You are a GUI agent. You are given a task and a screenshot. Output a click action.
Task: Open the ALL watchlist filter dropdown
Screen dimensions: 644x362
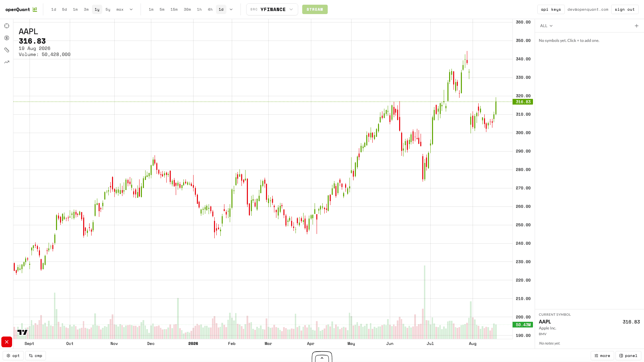point(546,26)
